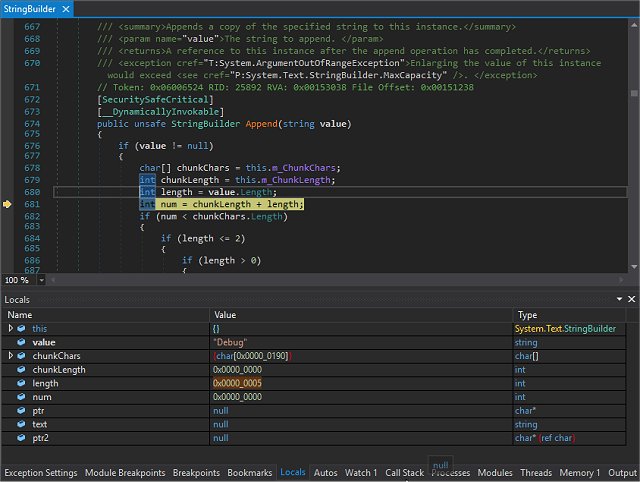This screenshot has width=640, height=482.
Task: Close the StringBuilder document tab
Action: [64, 9]
